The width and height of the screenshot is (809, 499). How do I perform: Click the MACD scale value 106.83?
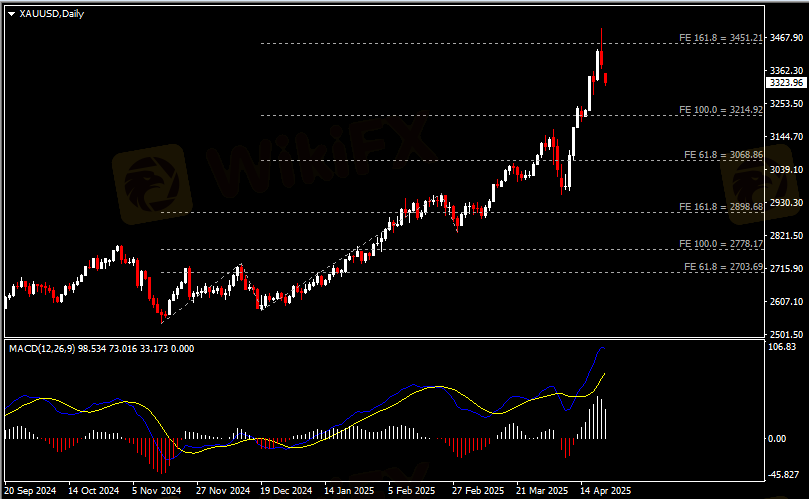[782, 347]
